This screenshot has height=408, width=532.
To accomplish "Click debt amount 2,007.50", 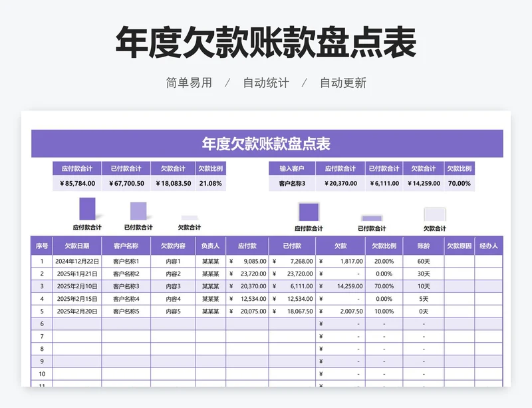I will pyautogui.click(x=340, y=311).
